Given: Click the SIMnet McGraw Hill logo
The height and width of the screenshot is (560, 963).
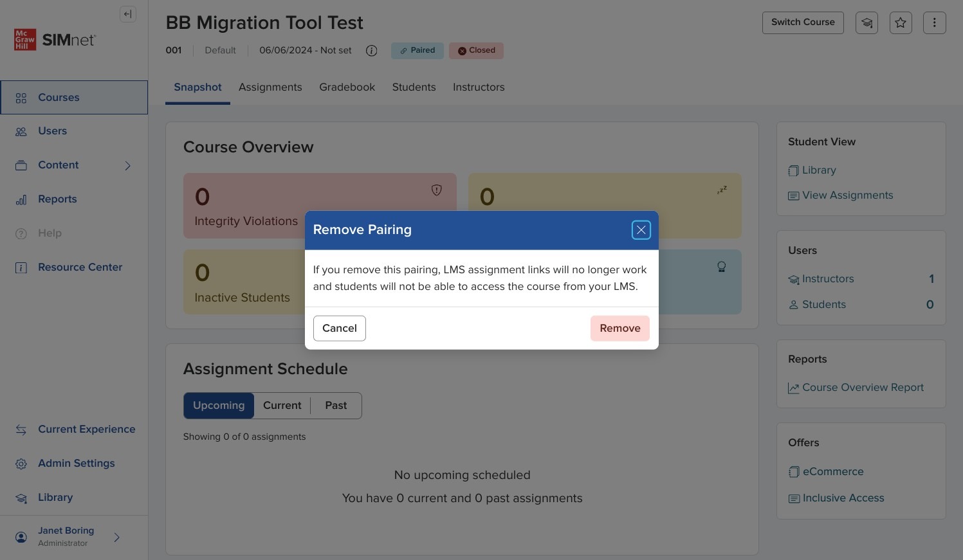Looking at the screenshot, I should pyautogui.click(x=55, y=40).
